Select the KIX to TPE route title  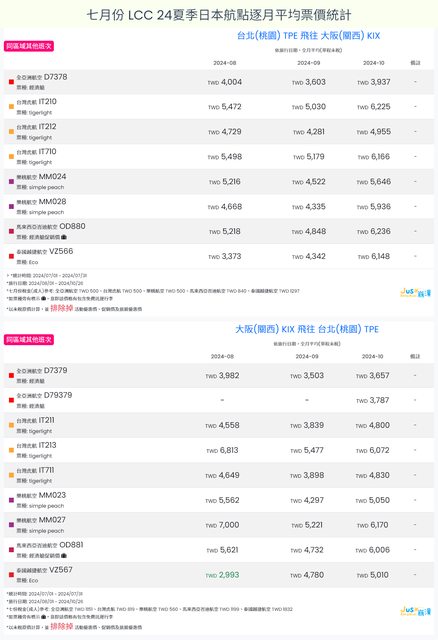307,329
